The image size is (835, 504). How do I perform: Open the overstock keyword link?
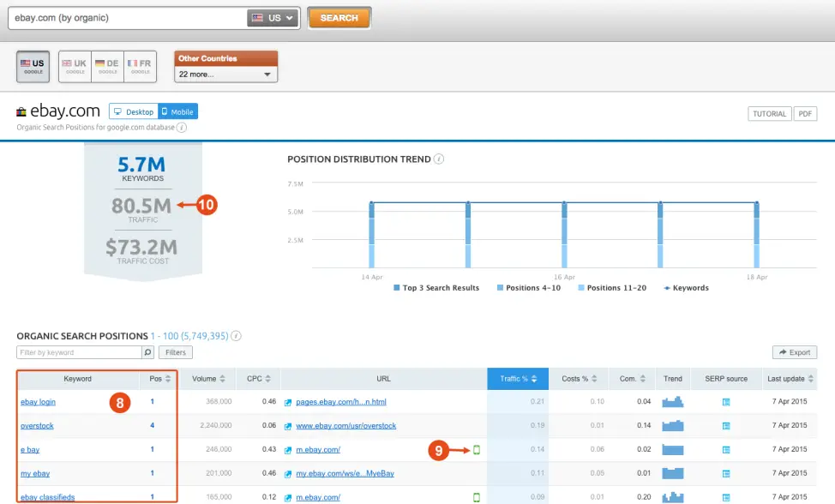[x=37, y=426]
